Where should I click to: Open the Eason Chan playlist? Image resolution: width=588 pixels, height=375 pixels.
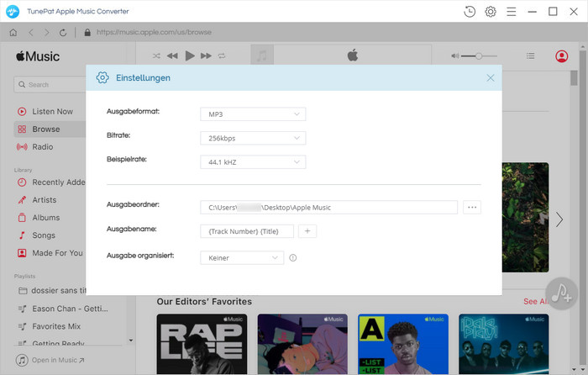coord(70,309)
